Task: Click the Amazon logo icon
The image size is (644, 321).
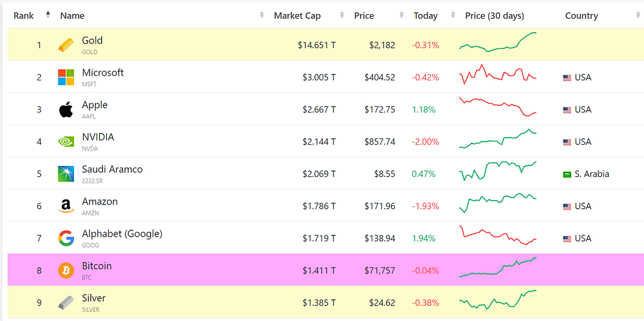Action: click(x=66, y=206)
